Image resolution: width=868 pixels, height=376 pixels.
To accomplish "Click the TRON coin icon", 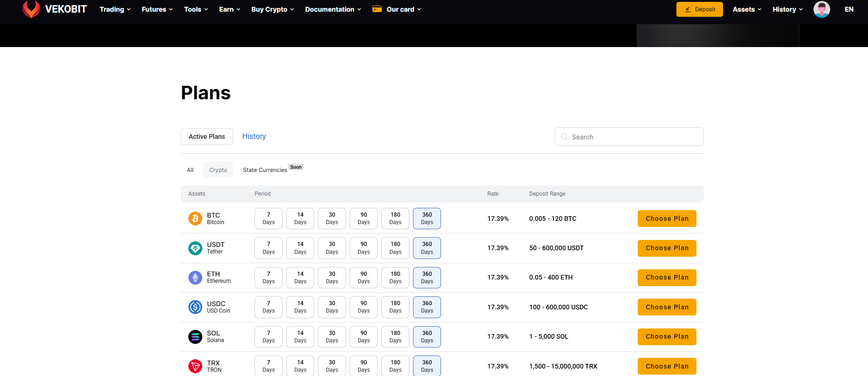I will (x=195, y=366).
